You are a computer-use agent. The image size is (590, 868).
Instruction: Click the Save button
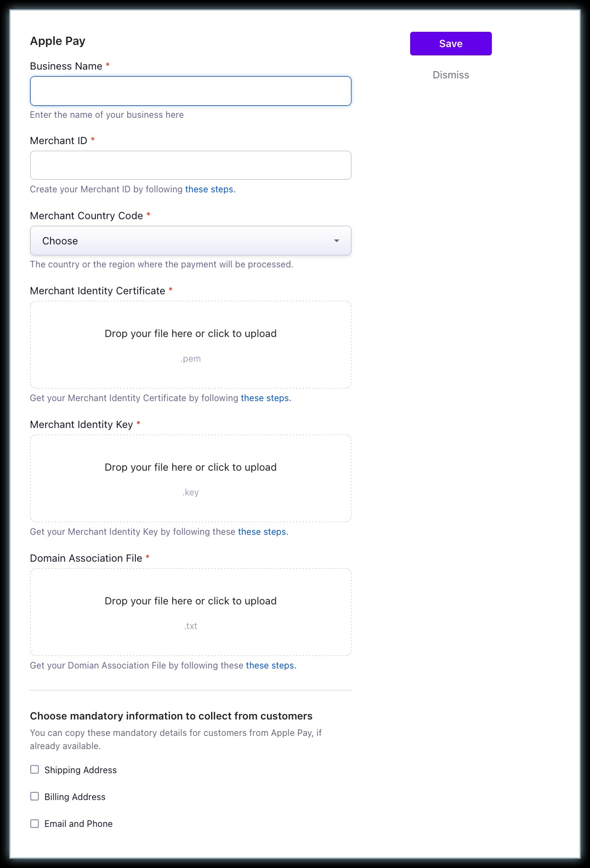pyautogui.click(x=451, y=44)
